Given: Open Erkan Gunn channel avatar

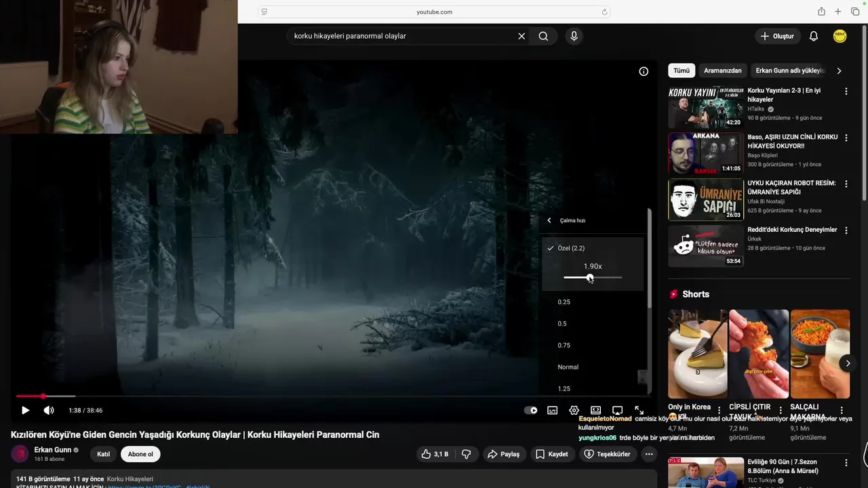Looking at the screenshot, I should pyautogui.click(x=20, y=454).
